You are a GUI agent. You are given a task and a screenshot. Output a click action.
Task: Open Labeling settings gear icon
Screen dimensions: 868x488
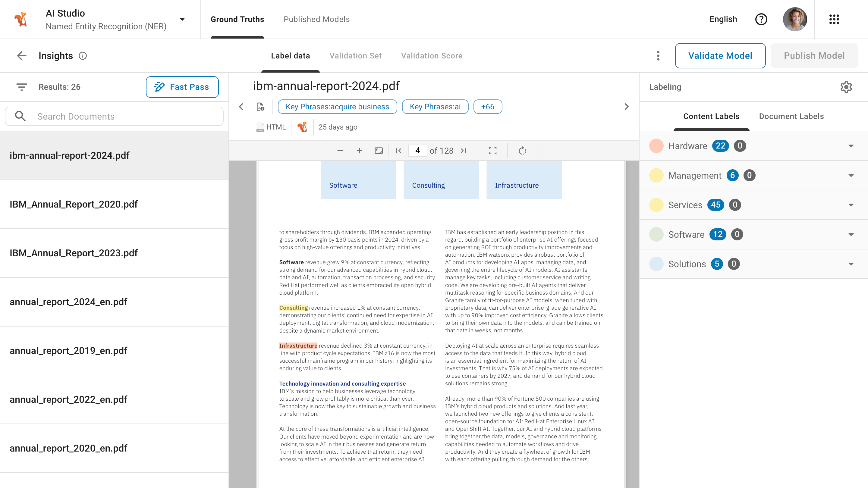(846, 87)
